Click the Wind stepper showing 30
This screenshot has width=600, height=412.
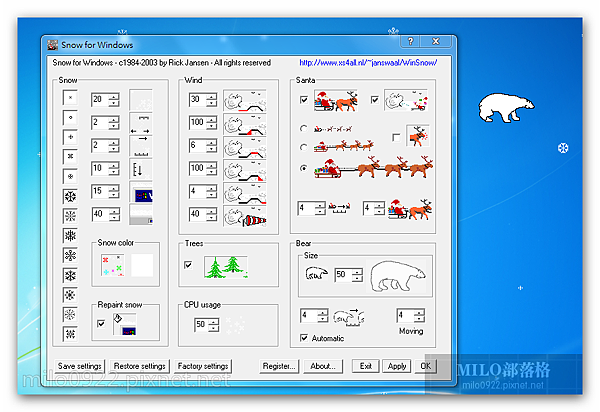click(x=203, y=99)
